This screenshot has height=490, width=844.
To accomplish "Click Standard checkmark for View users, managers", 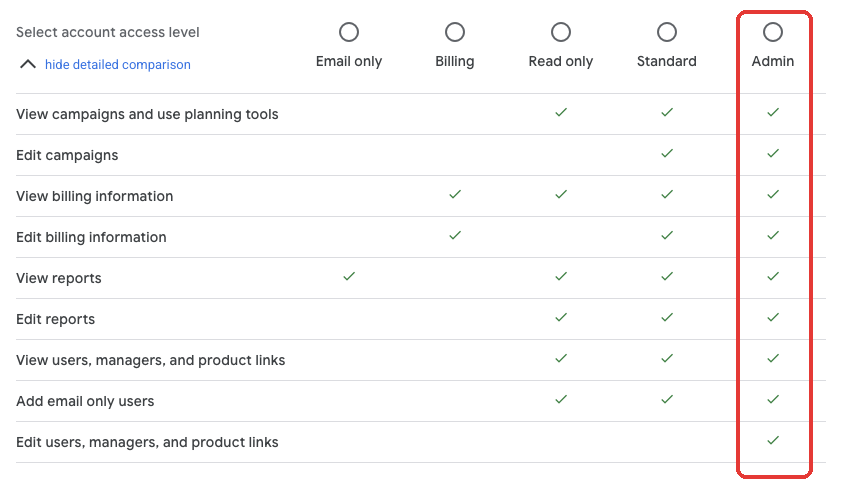I will 667,358.
